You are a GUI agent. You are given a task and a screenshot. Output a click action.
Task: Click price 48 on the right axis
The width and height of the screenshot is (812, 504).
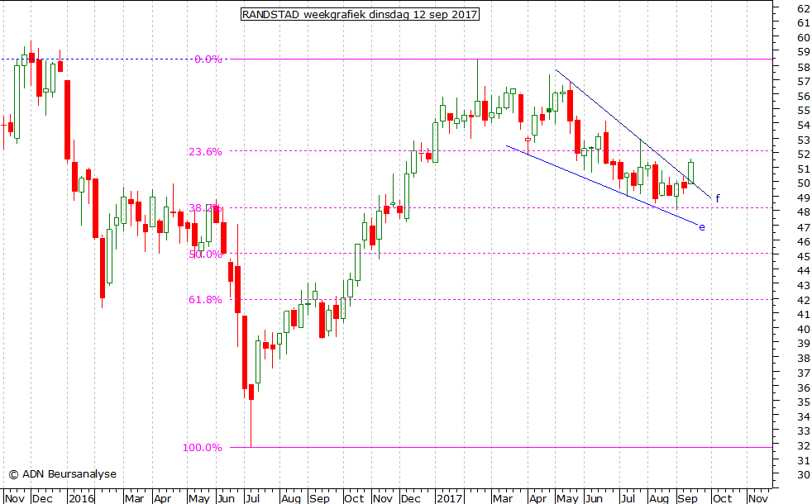click(804, 212)
